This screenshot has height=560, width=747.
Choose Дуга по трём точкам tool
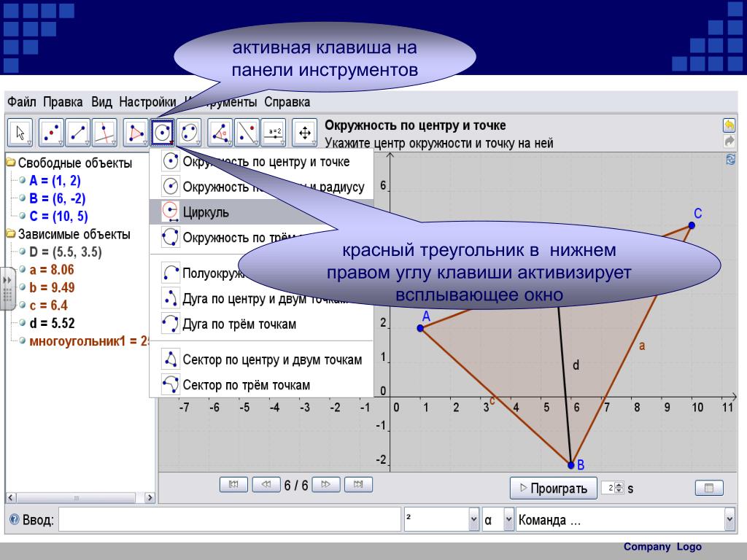(x=262, y=324)
